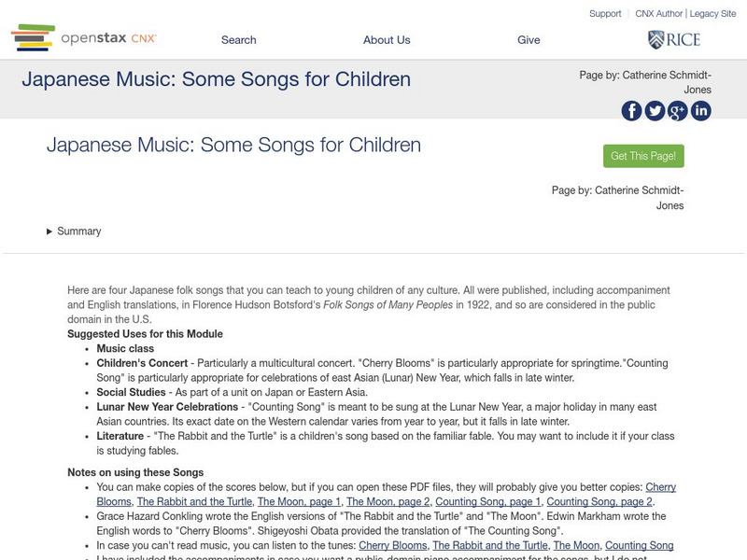The height and width of the screenshot is (560, 747).
Task: Click the Facebook share icon
Action: pos(632,111)
